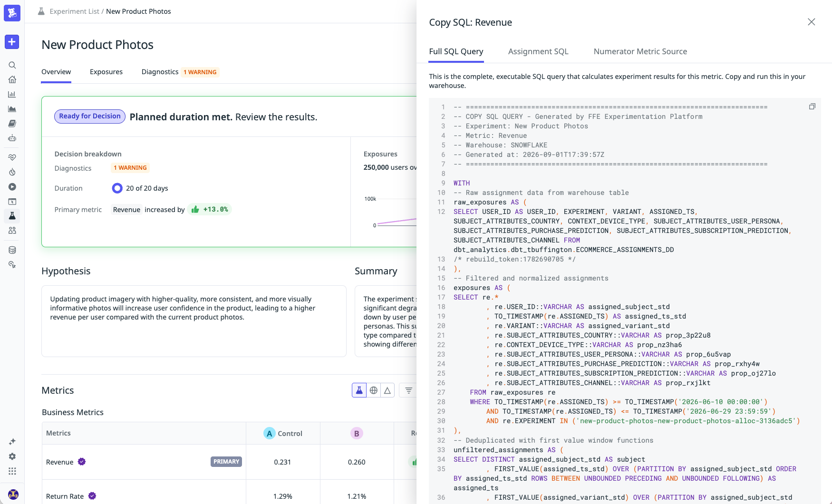Click the Metrics column header
The image size is (832, 504).
(58, 433)
